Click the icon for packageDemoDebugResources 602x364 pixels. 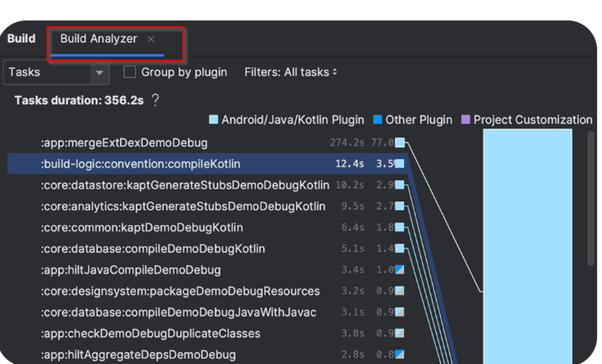(400, 291)
